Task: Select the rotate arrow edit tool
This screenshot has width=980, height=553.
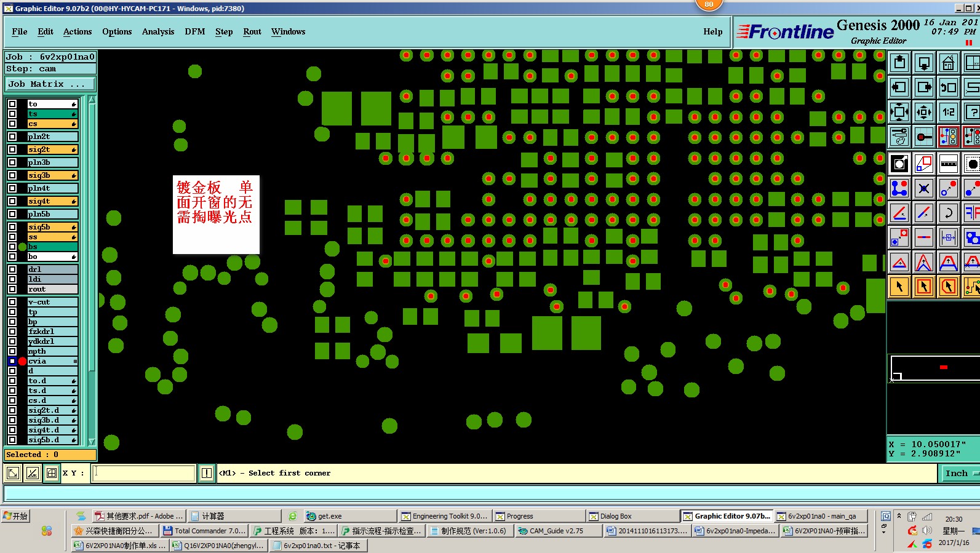Action: (x=949, y=213)
